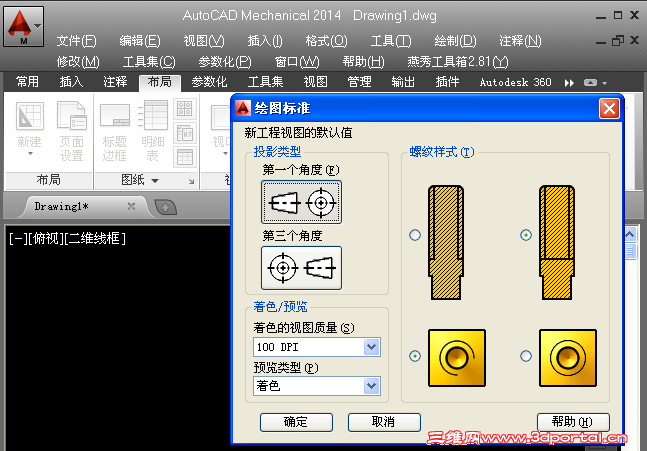This screenshot has width=647, height=451.
Task: Click the new drawing tab plus icon
Action: click(x=165, y=207)
